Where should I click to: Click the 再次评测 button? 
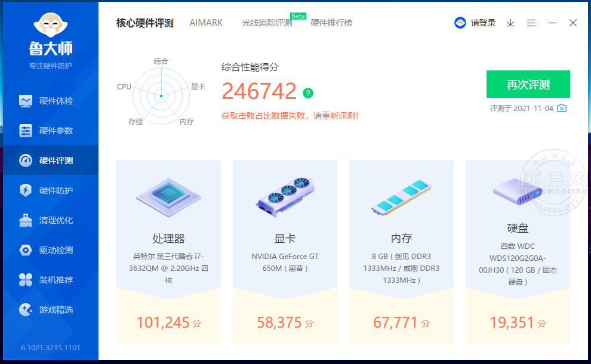[528, 84]
